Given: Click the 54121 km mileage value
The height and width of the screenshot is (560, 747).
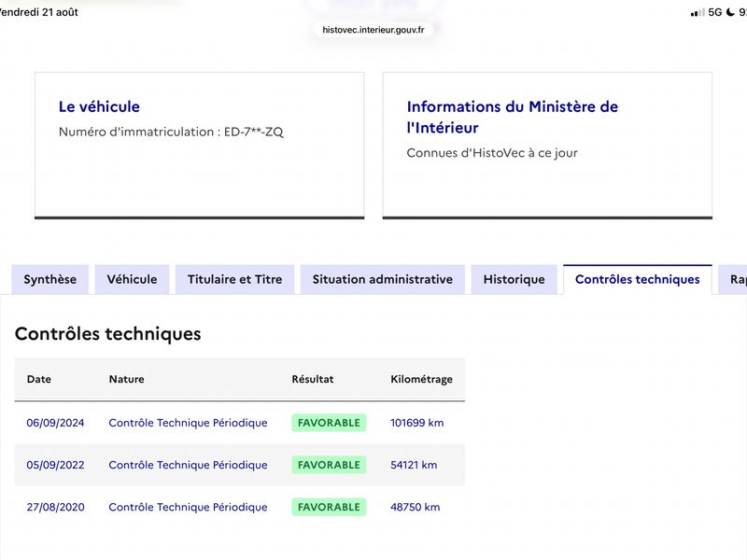Looking at the screenshot, I should [x=414, y=465].
